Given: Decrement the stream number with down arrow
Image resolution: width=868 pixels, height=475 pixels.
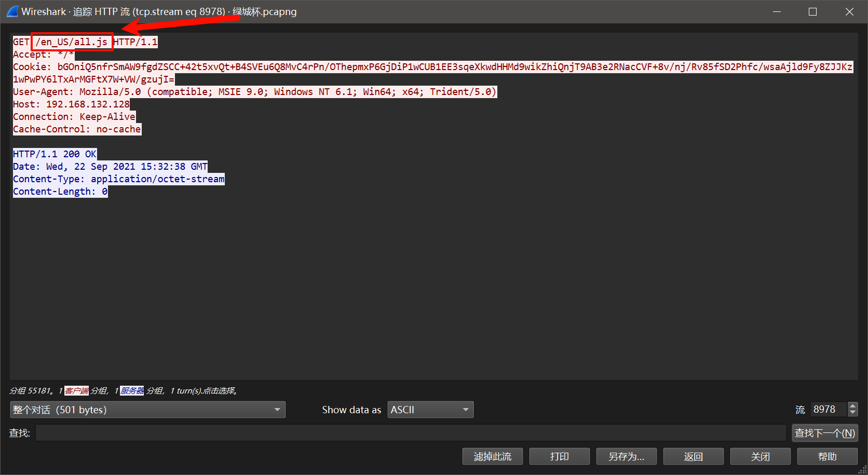Looking at the screenshot, I should pos(852,413).
